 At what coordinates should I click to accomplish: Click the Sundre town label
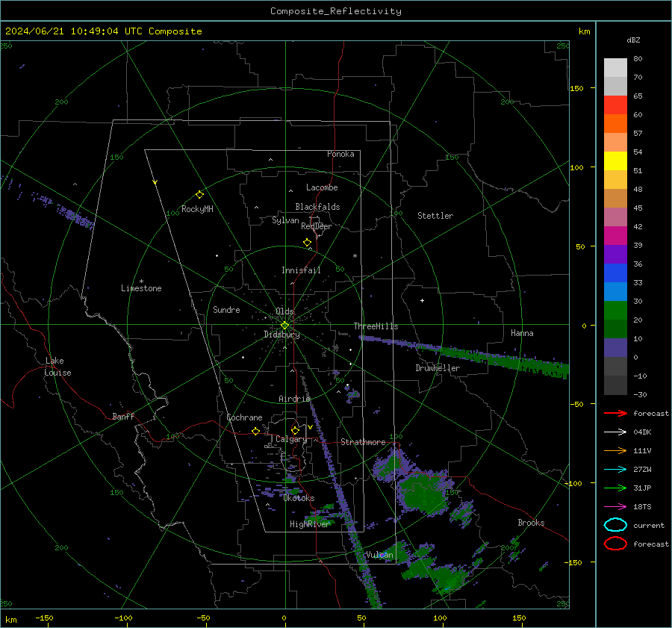click(x=226, y=309)
